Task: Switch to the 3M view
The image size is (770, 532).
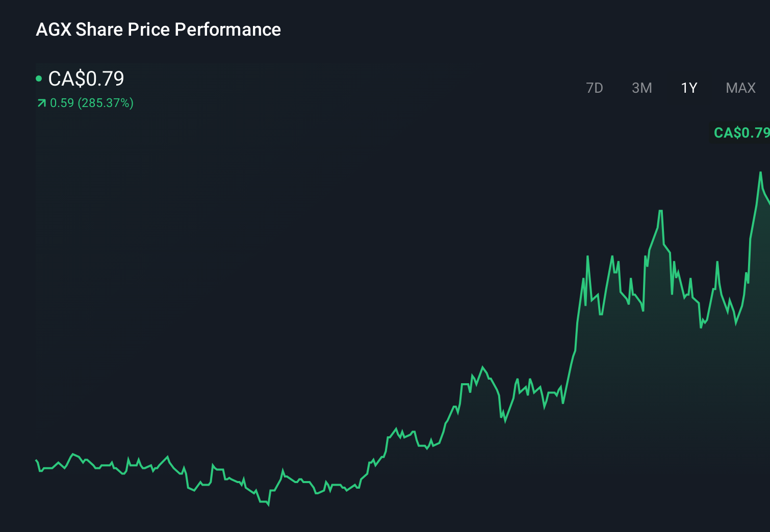Action: 641,88
